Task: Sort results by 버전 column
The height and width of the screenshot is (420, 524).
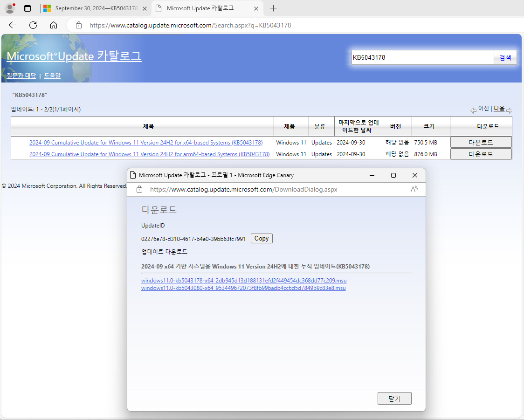Action: point(396,126)
